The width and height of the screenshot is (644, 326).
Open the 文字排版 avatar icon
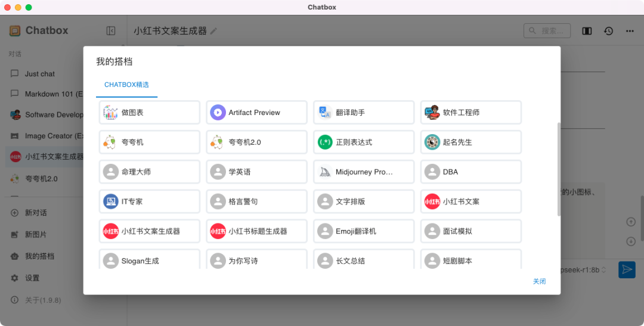(x=325, y=201)
